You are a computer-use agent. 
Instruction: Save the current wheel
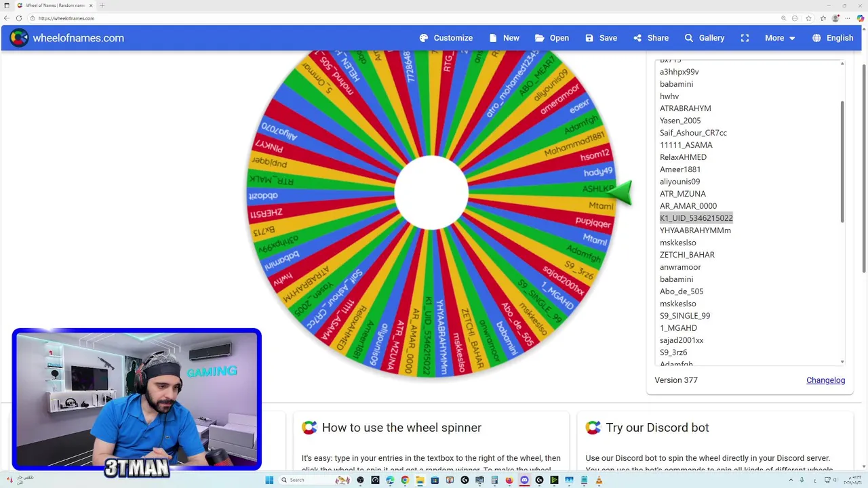coord(601,38)
